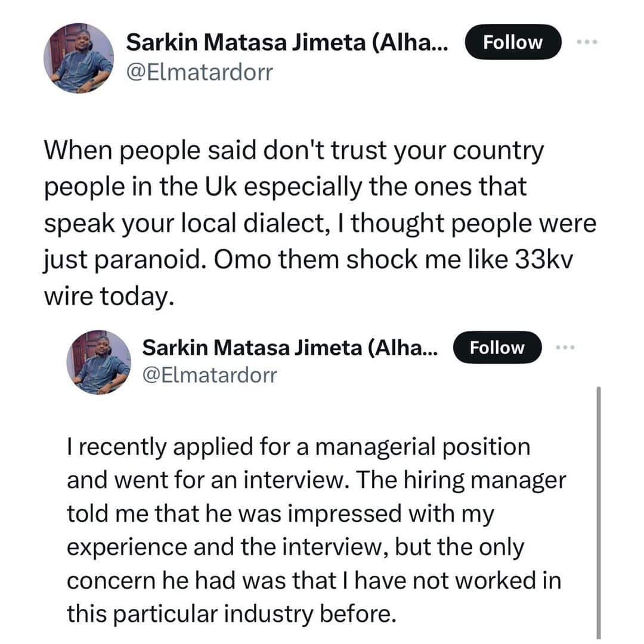The width and height of the screenshot is (644, 644).
Task: Click the @Elmatardorr handle in quoted tweet
Action: [x=209, y=376]
